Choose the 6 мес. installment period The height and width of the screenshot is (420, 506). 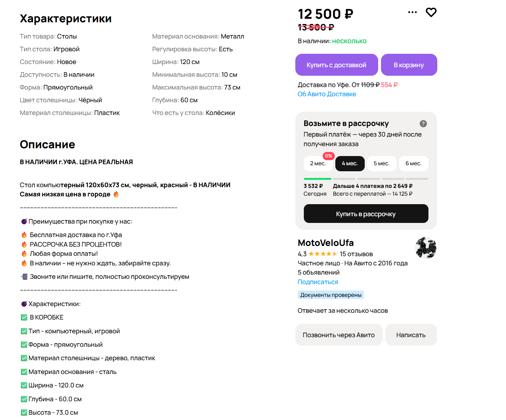click(414, 163)
